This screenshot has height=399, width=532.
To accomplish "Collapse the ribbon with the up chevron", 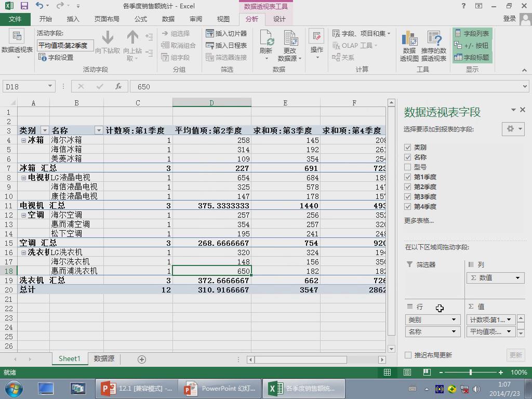I will (524, 70).
